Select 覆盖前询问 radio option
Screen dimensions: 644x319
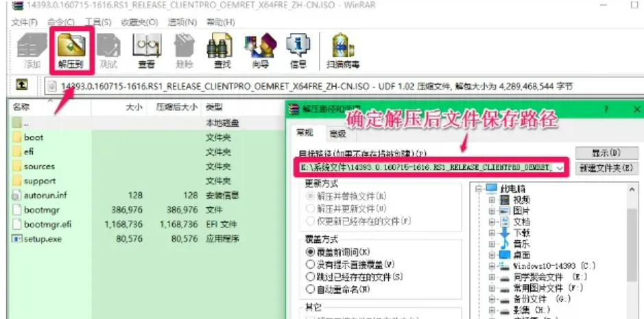coord(310,252)
